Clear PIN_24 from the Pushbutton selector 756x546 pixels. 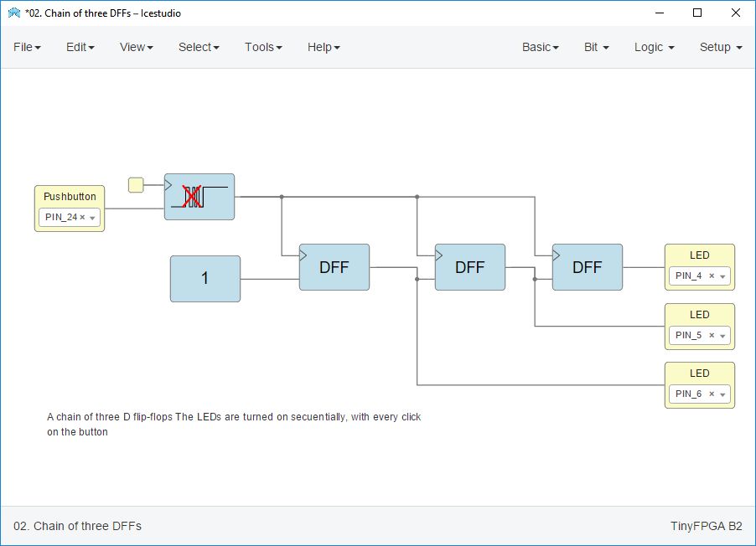coord(82,218)
